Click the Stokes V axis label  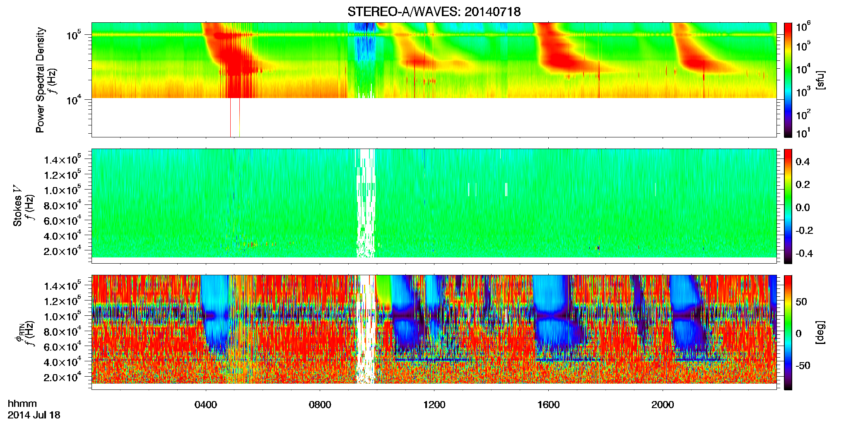pyautogui.click(x=18, y=206)
